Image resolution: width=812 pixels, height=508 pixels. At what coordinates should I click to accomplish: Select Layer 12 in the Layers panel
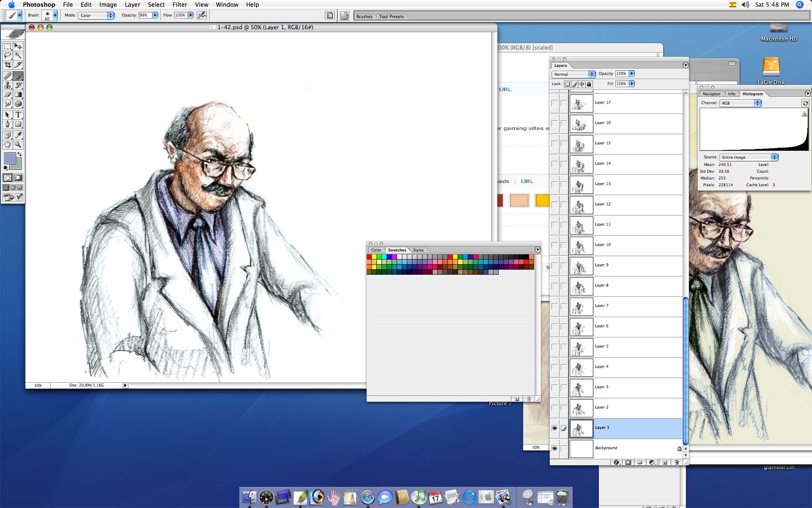(625, 205)
